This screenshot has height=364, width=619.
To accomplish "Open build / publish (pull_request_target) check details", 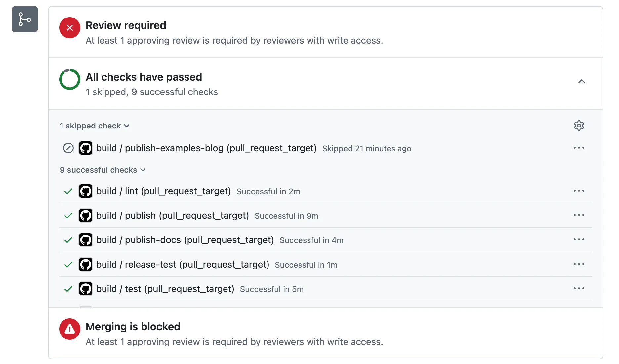I will pos(172,215).
